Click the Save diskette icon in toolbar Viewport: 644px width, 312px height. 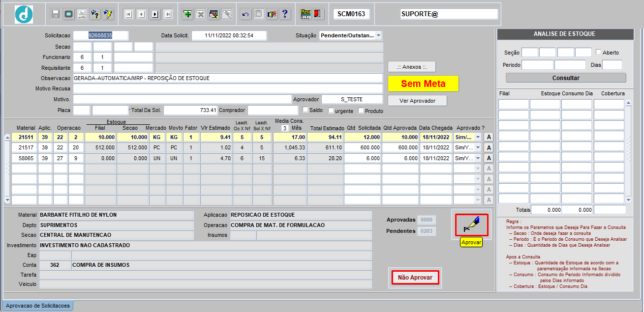[x=56, y=14]
